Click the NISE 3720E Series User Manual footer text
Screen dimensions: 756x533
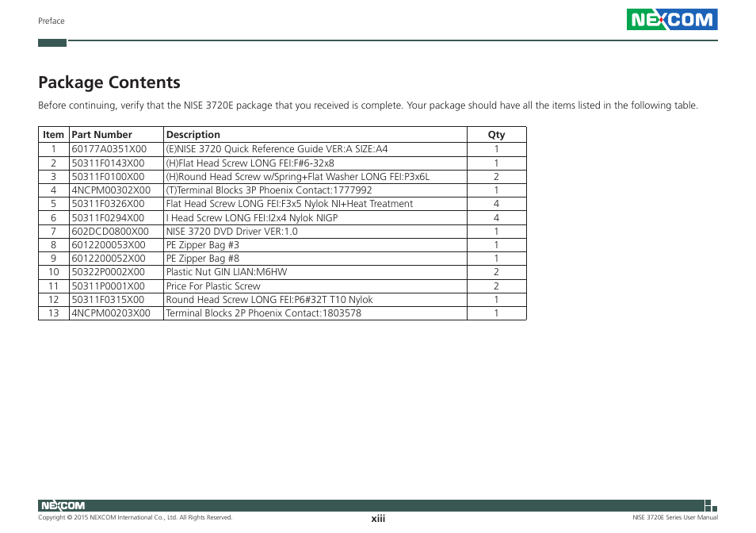[675, 517]
